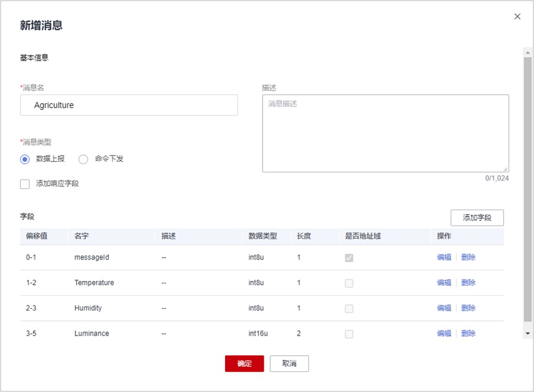Enable the 添加响应字段 checkbox
This screenshot has height=392, width=534.
tap(25, 184)
